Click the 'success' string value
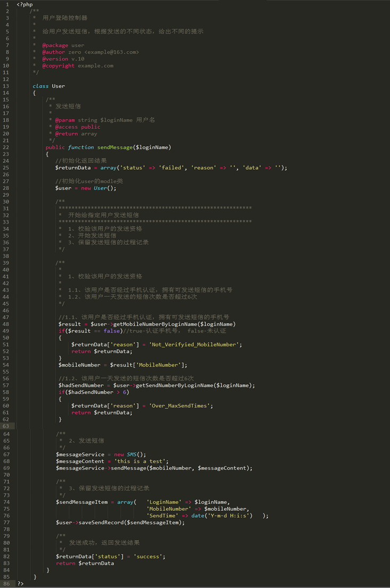Image resolution: width=390 pixels, height=588 pixels. [149, 557]
